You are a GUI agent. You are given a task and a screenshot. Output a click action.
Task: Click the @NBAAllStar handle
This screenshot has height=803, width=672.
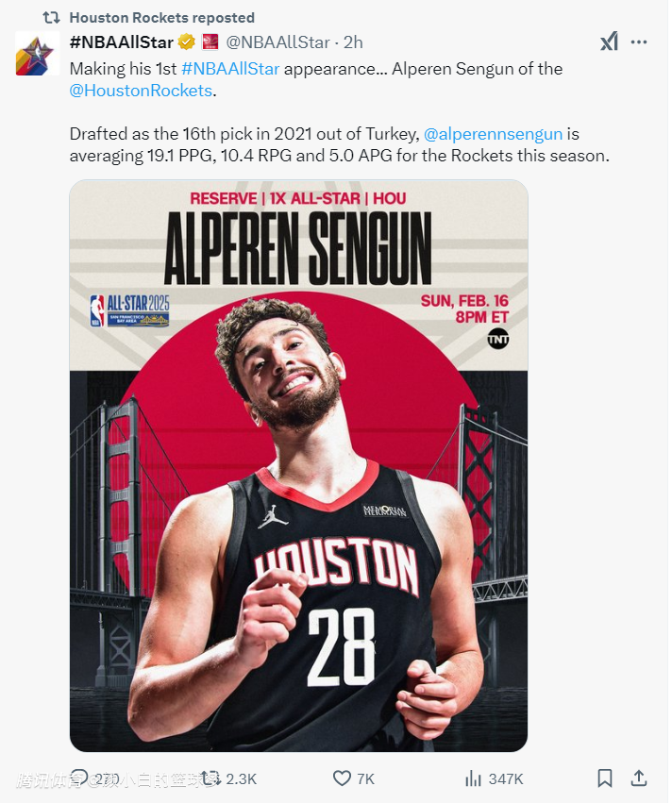coord(277,42)
